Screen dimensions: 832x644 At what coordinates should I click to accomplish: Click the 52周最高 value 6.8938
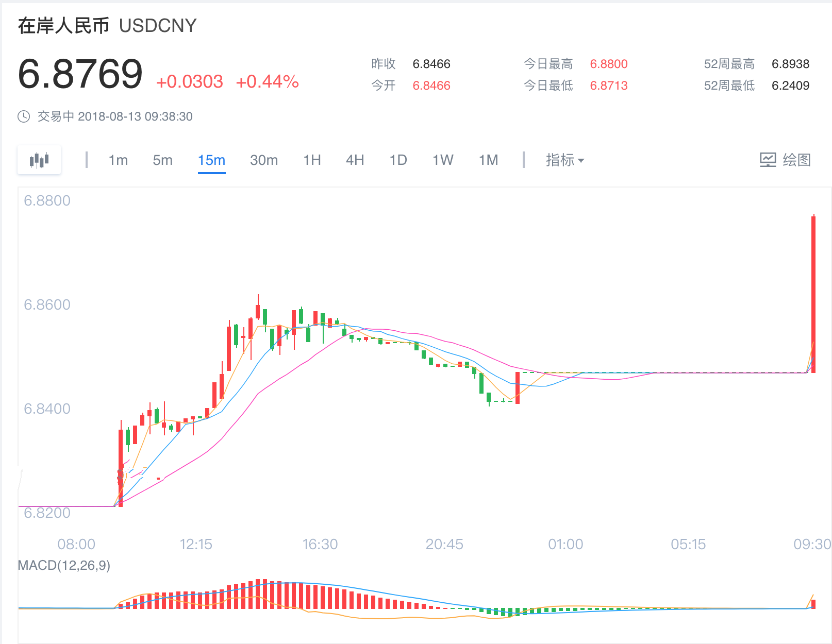(x=790, y=64)
